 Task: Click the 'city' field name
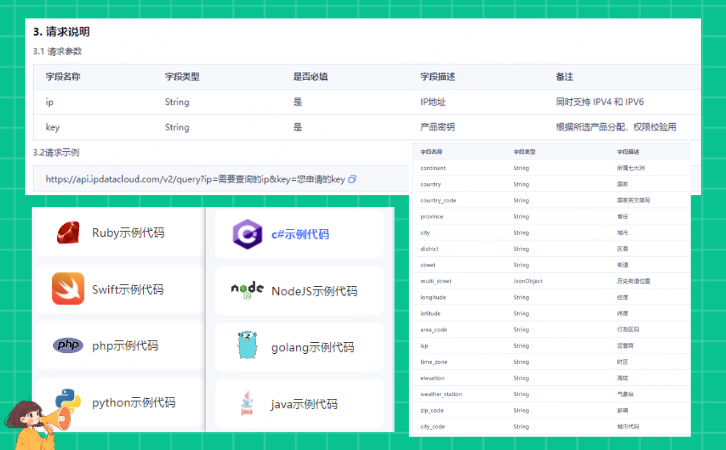(425, 233)
